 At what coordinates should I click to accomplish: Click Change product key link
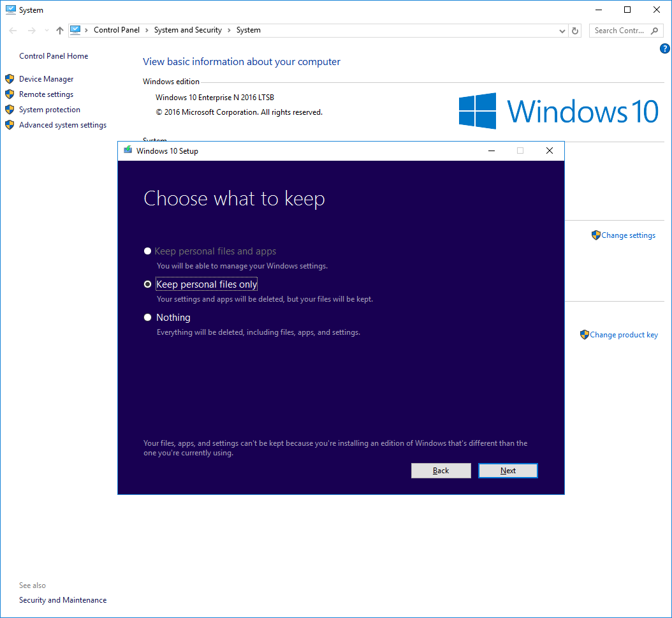pyautogui.click(x=624, y=335)
